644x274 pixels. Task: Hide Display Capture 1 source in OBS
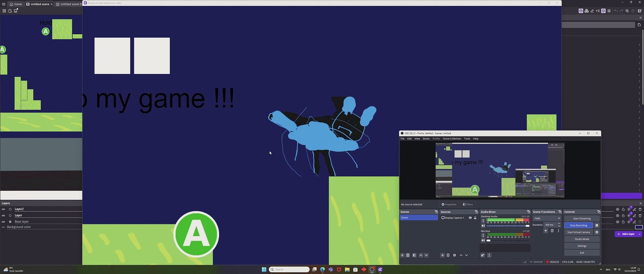point(470,218)
